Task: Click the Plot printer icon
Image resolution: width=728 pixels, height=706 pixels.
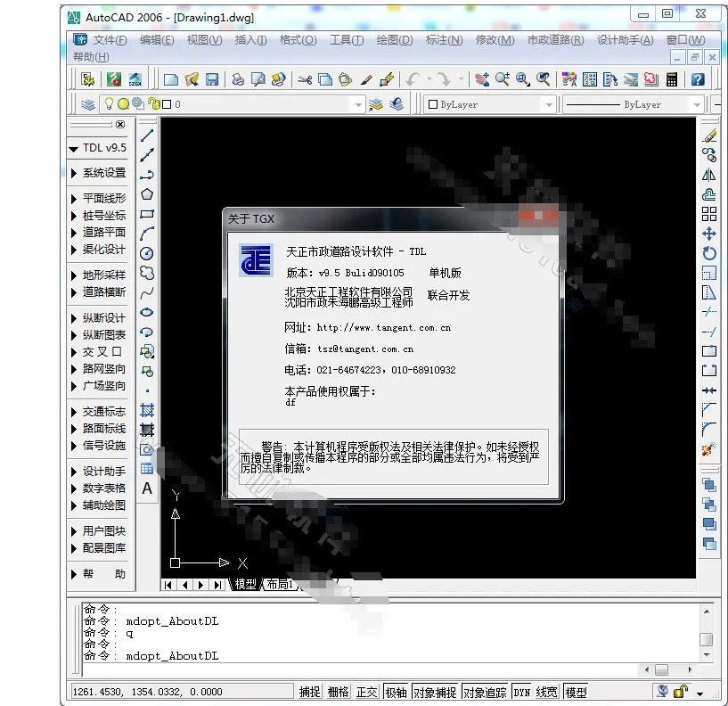Action: (x=238, y=79)
